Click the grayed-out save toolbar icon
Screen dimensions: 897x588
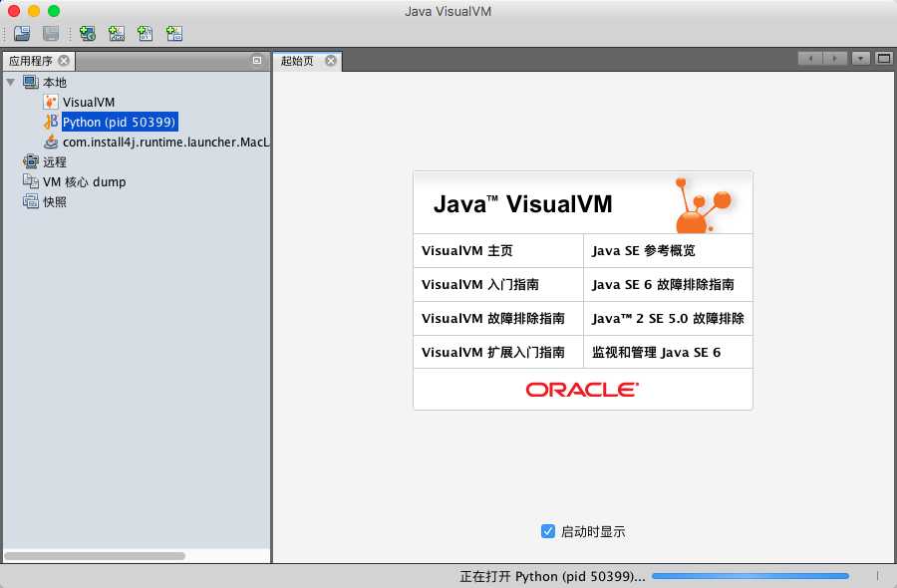51,34
